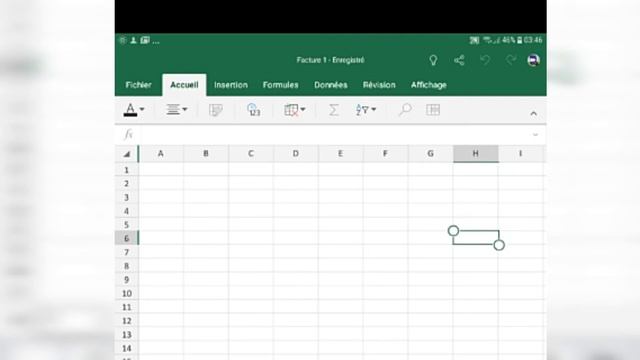Select highlighted column H header
Viewport: 640px width, 360px height.
476,153
